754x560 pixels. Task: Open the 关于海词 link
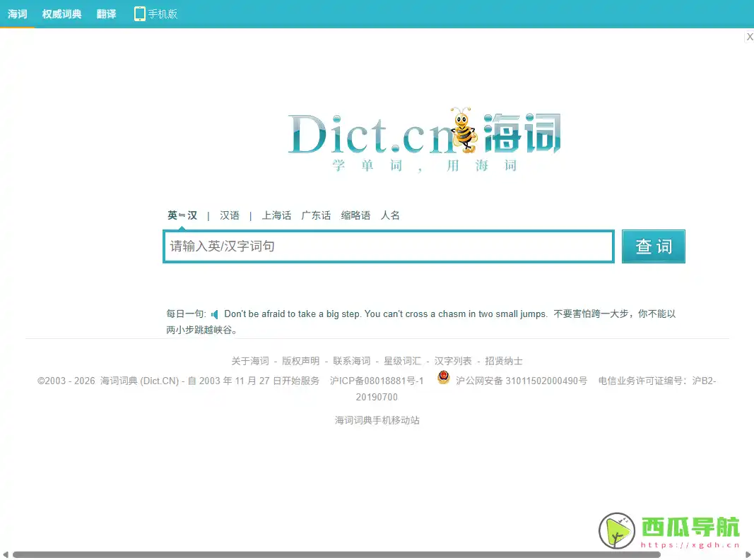250,361
